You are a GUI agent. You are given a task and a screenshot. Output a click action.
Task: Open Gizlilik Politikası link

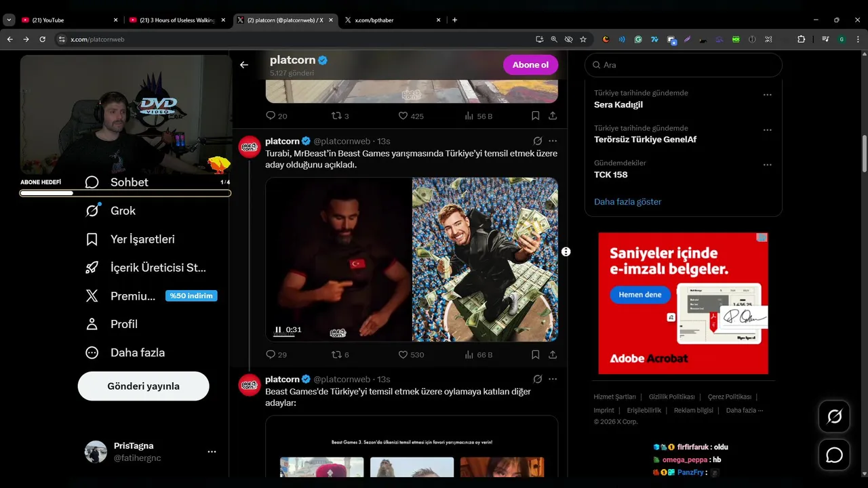click(671, 397)
